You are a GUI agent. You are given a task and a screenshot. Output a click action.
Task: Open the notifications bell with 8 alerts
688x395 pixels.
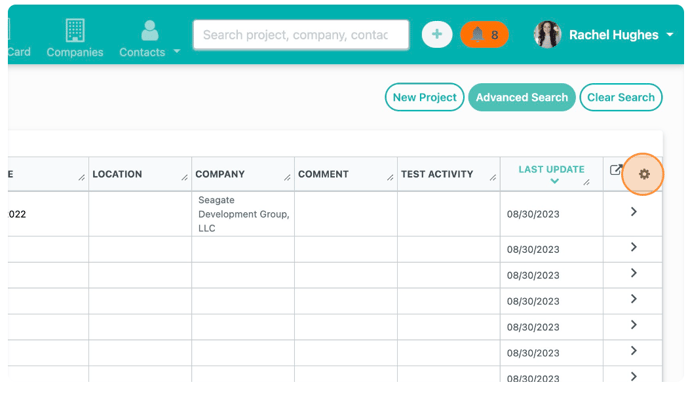click(x=484, y=34)
